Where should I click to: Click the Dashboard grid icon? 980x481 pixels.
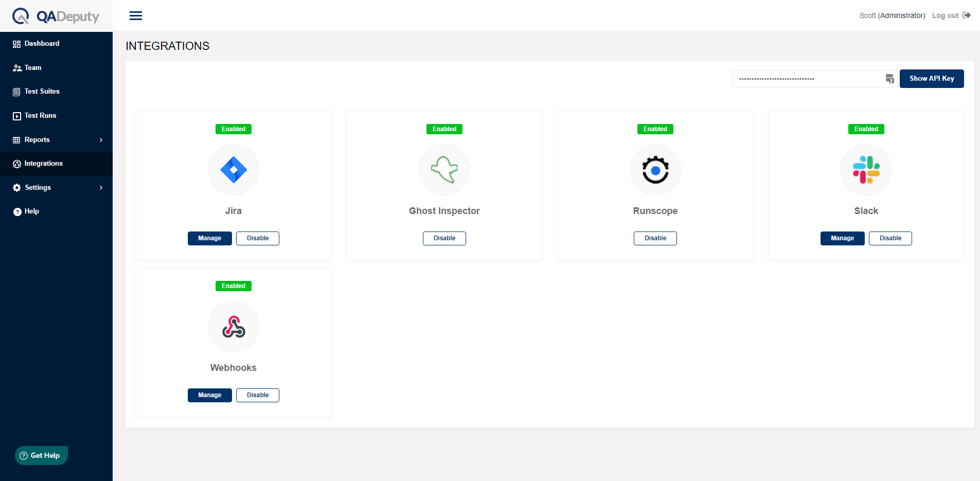pyautogui.click(x=17, y=44)
